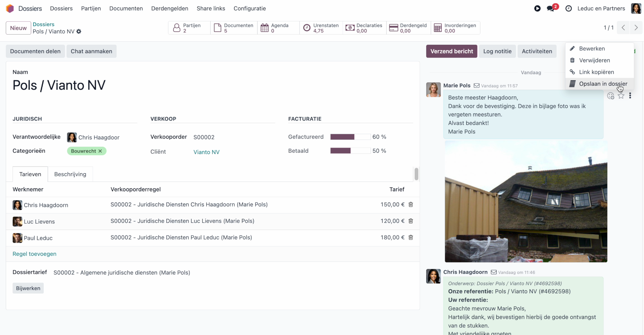The height and width of the screenshot is (335, 644).
Task: Open the Derdengeld smart button
Action: click(409, 28)
